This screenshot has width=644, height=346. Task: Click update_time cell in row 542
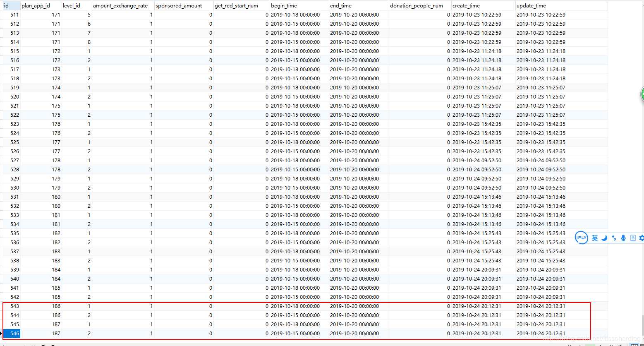point(561,297)
